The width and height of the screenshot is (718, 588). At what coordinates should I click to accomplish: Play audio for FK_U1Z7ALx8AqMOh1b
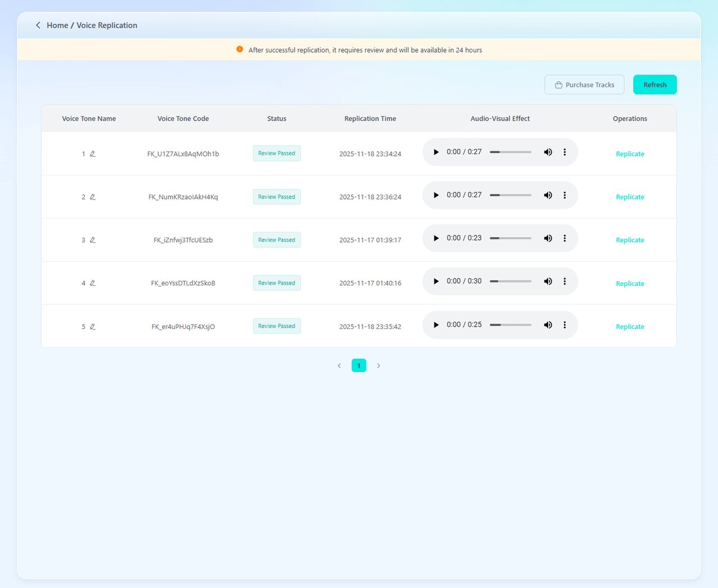(x=436, y=152)
